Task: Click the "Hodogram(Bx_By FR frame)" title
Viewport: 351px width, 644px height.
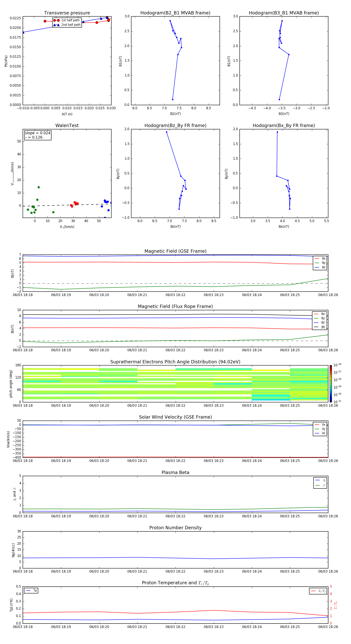Action: click(x=284, y=125)
